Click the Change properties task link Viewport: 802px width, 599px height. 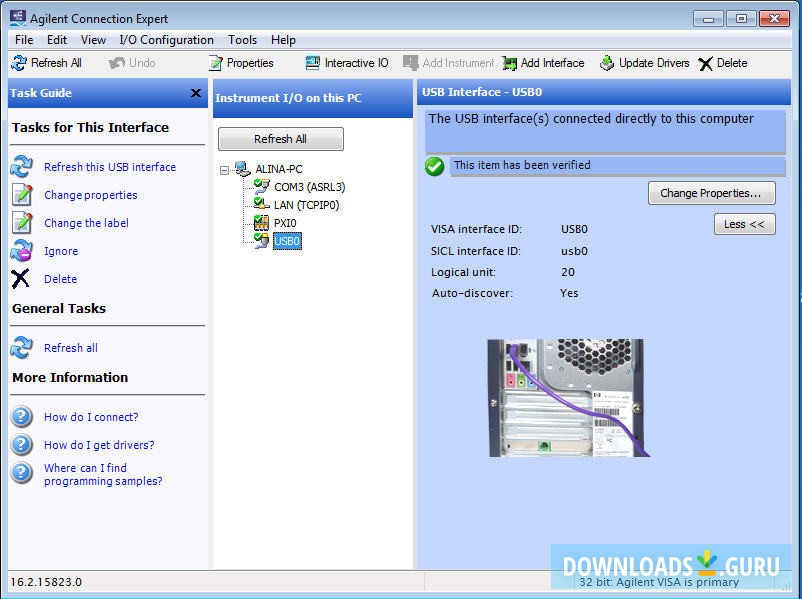pos(91,195)
